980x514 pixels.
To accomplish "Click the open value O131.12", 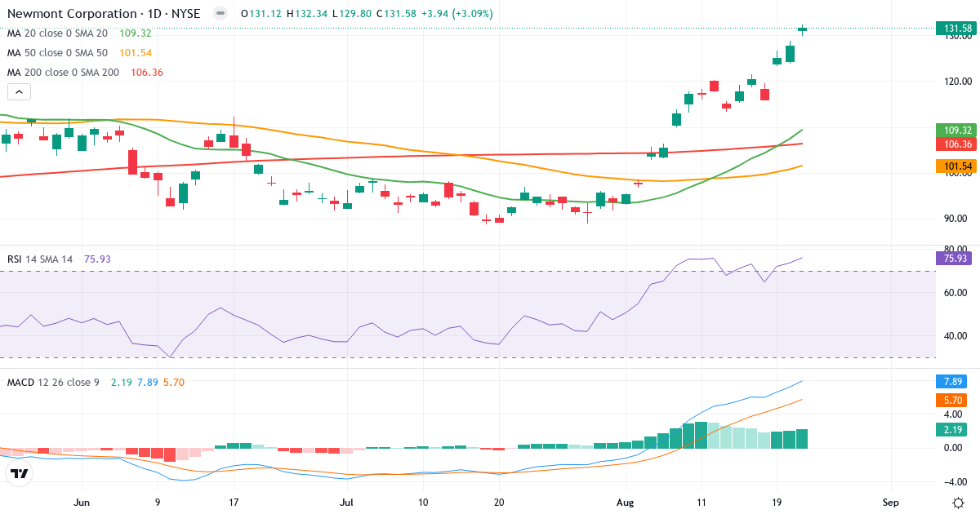I will [x=261, y=14].
